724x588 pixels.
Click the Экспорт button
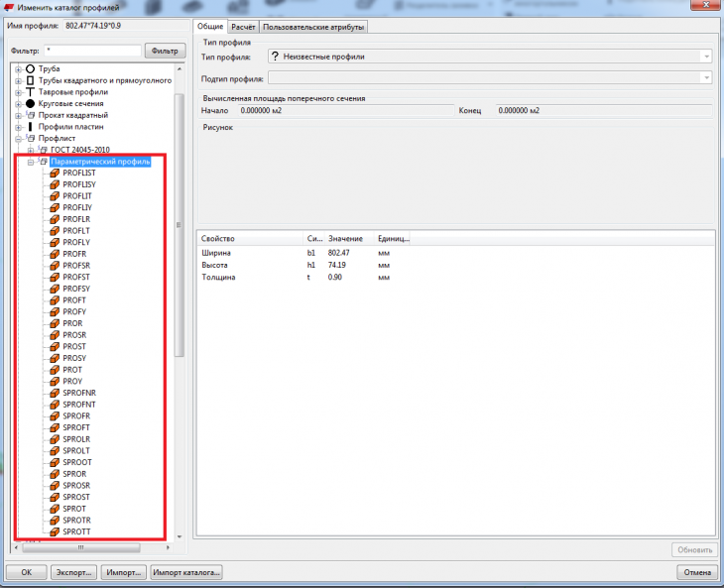74,572
